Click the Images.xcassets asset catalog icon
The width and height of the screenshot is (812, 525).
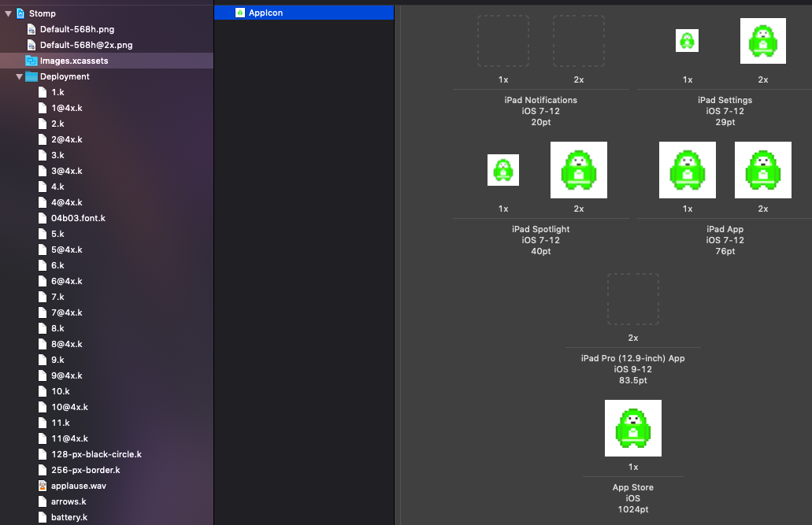[31, 61]
